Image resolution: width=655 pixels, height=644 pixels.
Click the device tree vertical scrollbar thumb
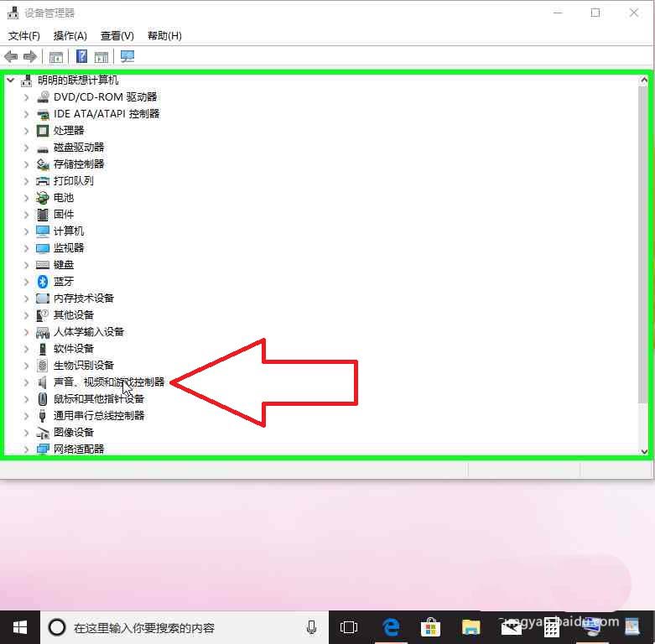[643, 244]
